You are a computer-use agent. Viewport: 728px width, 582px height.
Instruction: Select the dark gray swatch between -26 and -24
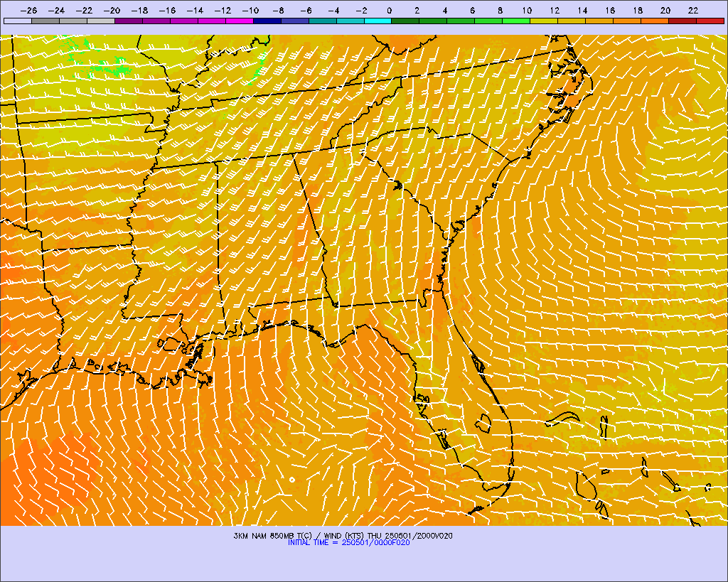tap(45, 21)
